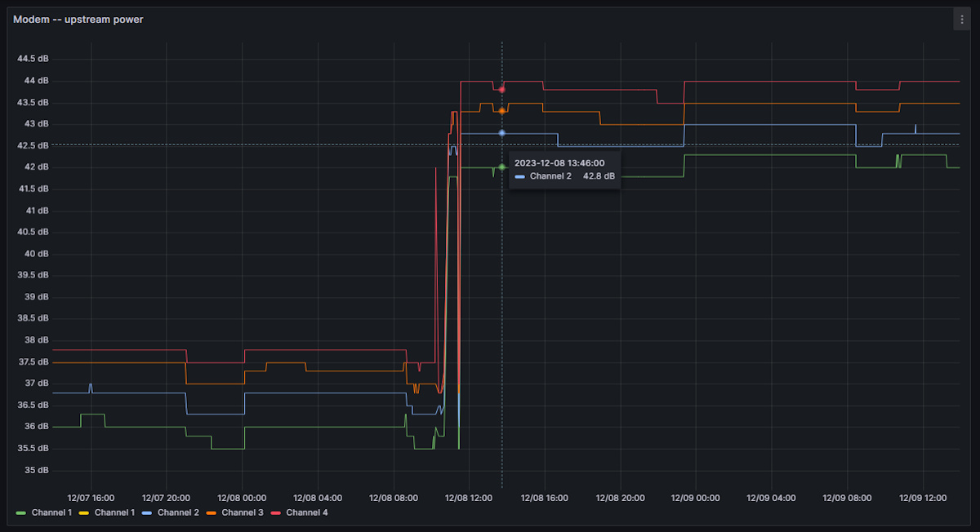This screenshot has height=532, width=980.
Task: Select the Channel 4 legend label
Action: (x=306, y=512)
